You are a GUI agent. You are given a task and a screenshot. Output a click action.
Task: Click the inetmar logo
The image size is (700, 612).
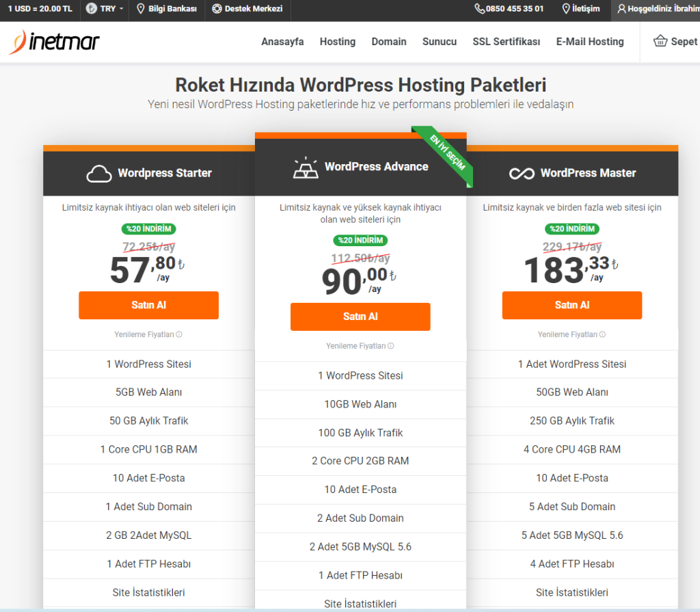click(53, 41)
